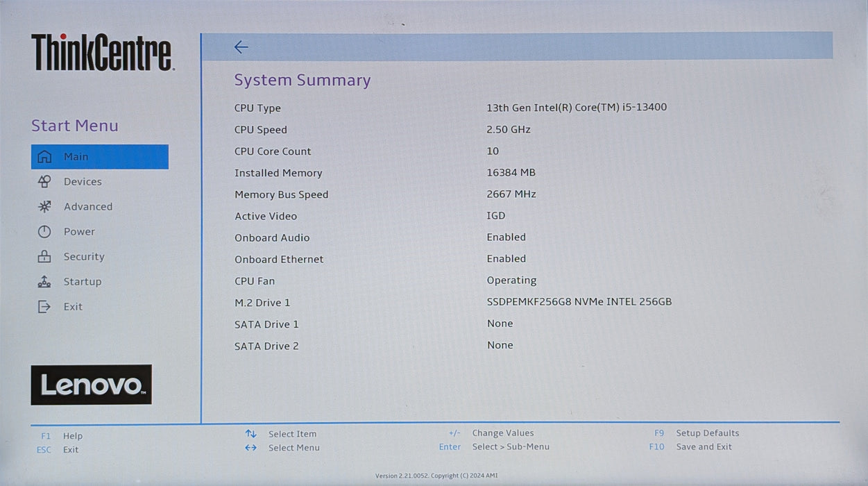
Task: Click the Power button icon
Action: pos(44,232)
